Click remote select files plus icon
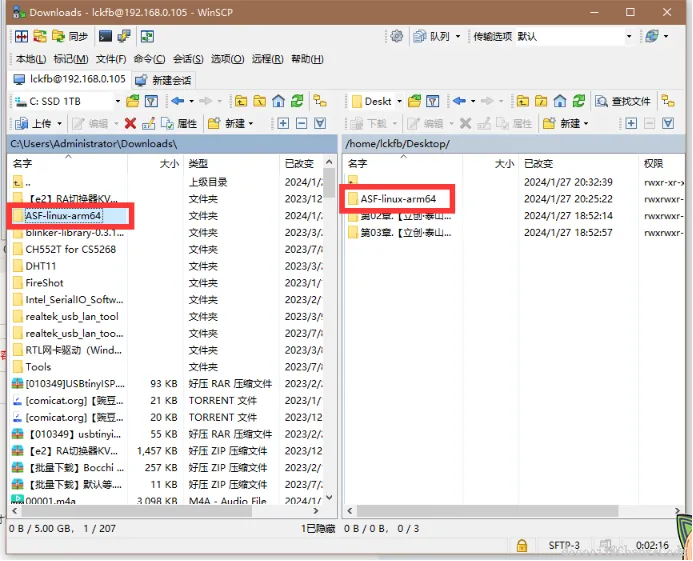The image size is (693, 561). tap(631, 123)
